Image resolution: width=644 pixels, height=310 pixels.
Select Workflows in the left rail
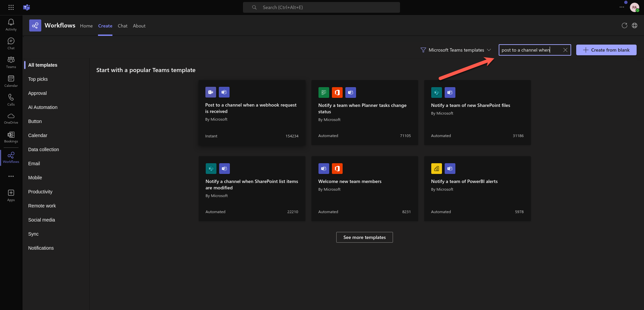11,158
